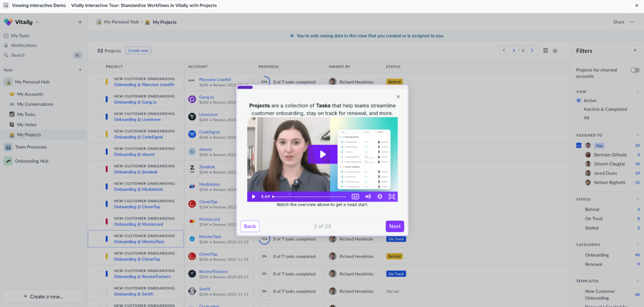This screenshot has width=644, height=307.
Task: Seek on the video progress bar
Action: (x=309, y=197)
